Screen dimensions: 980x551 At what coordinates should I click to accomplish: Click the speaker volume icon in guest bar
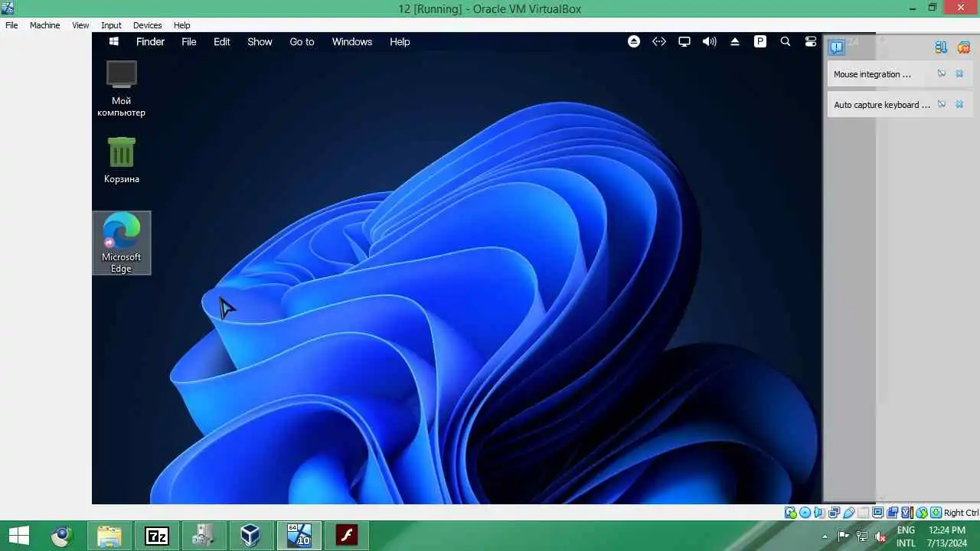pyautogui.click(x=710, y=41)
